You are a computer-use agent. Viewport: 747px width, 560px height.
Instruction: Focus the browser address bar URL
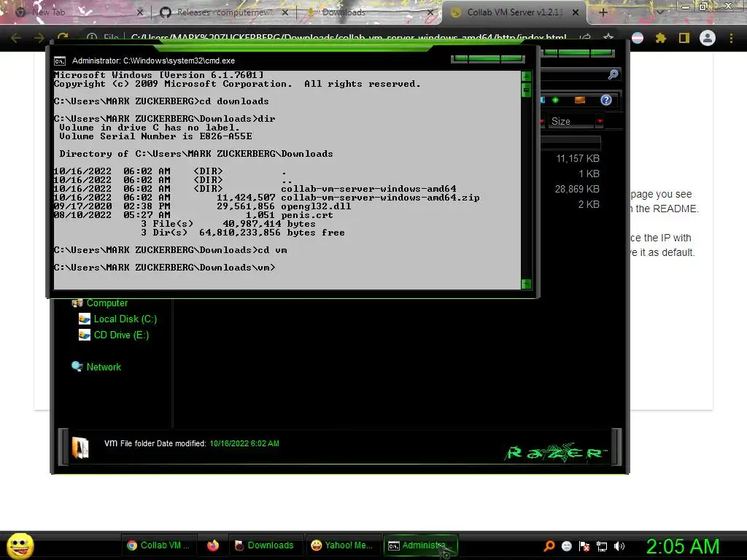(x=349, y=38)
